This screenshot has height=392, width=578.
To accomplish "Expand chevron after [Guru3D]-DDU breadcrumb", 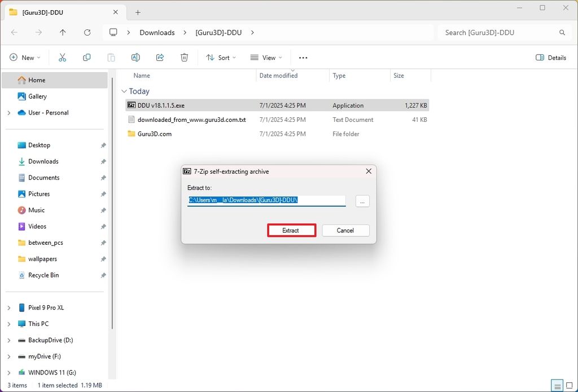I will tap(252, 32).
